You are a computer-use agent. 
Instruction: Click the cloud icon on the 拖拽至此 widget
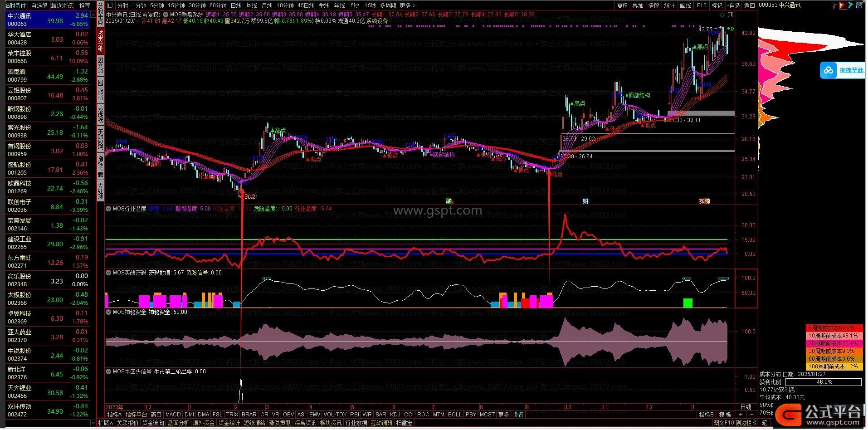tap(829, 70)
